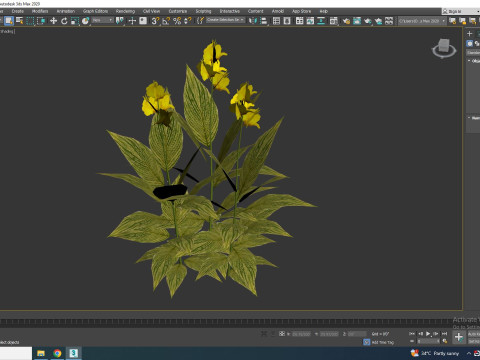Toggle Keyboard Shortcut Override
480x360 pixels.
pyautogui.click(x=143, y=21)
